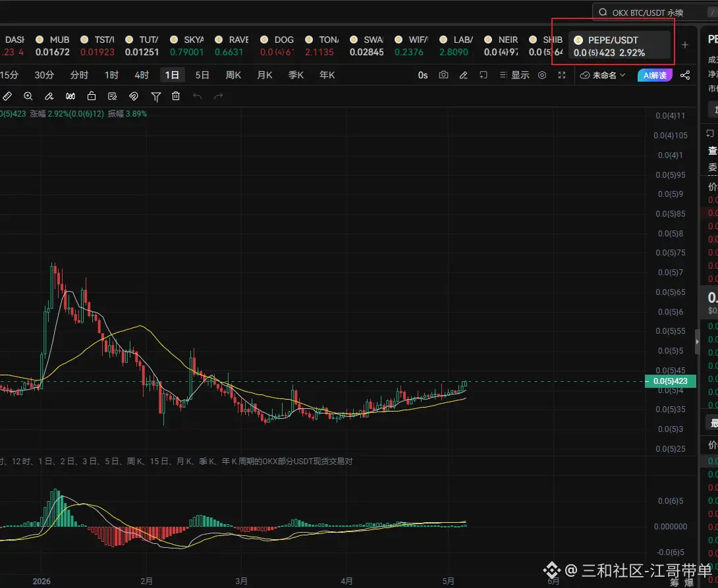
Task: Click the 涨幅 2.92% readout
Action: pos(67,113)
